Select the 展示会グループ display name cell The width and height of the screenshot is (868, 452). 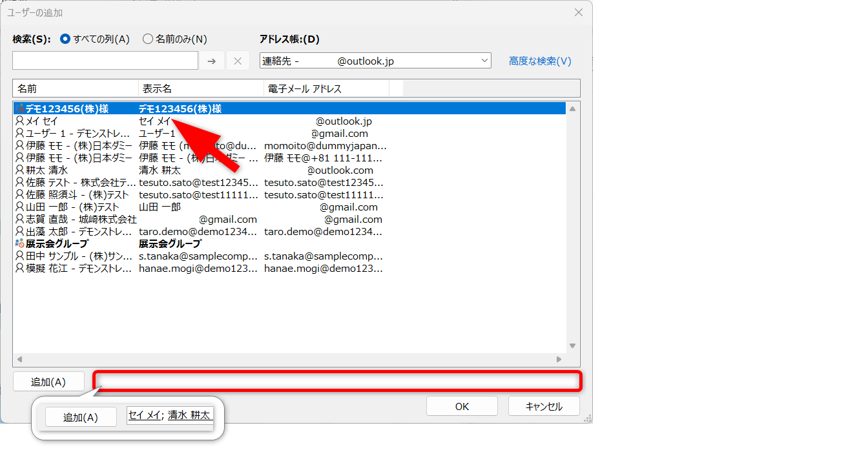[170, 244]
